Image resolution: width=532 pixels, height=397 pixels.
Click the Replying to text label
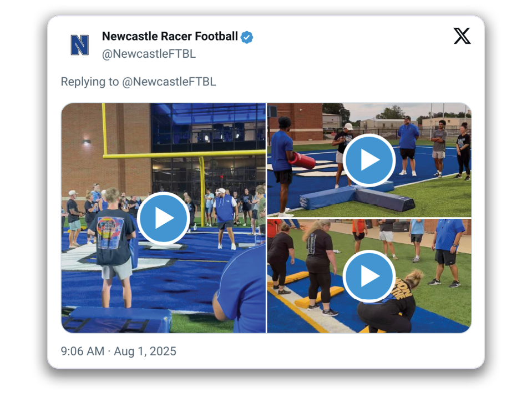tap(89, 82)
